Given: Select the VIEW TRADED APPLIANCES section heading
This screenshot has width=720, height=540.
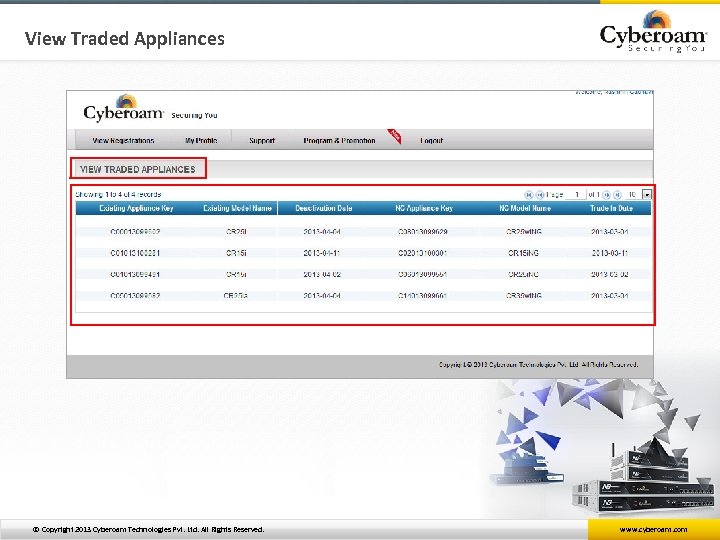Looking at the screenshot, I should (x=138, y=169).
